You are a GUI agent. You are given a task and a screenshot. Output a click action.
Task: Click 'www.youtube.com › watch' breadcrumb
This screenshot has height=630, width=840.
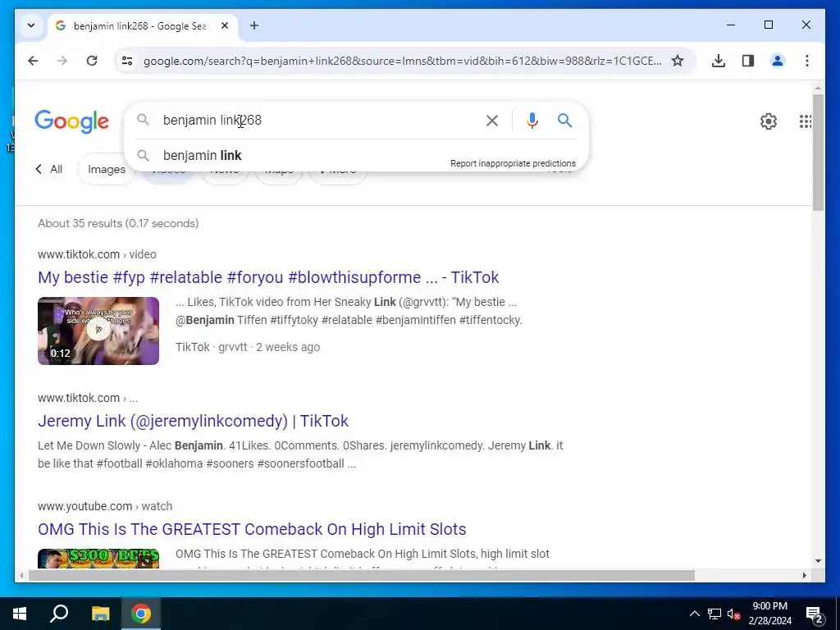pyautogui.click(x=105, y=506)
